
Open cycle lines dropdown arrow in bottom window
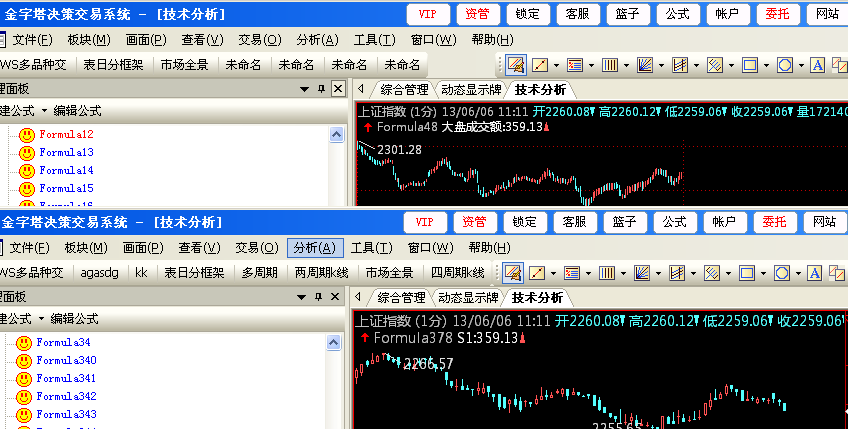pyautogui.click(x=623, y=274)
